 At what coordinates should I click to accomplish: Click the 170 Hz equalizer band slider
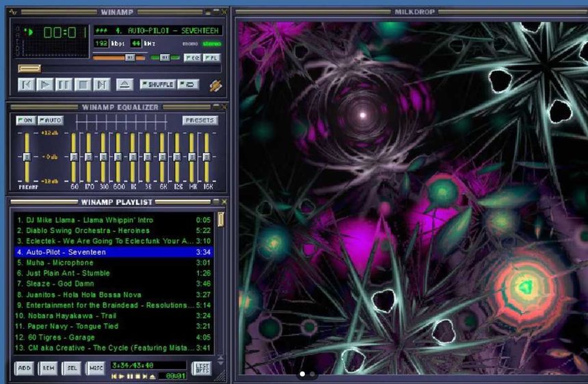[x=88, y=157]
